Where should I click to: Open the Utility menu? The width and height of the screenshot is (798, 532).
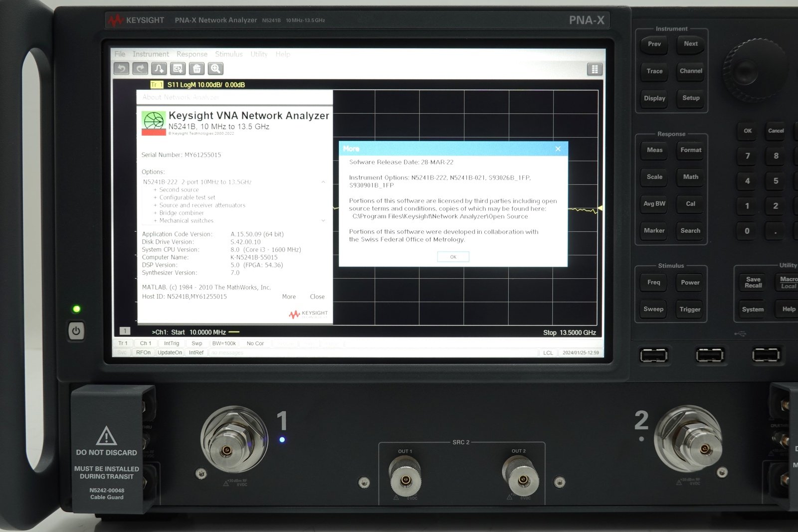(259, 54)
